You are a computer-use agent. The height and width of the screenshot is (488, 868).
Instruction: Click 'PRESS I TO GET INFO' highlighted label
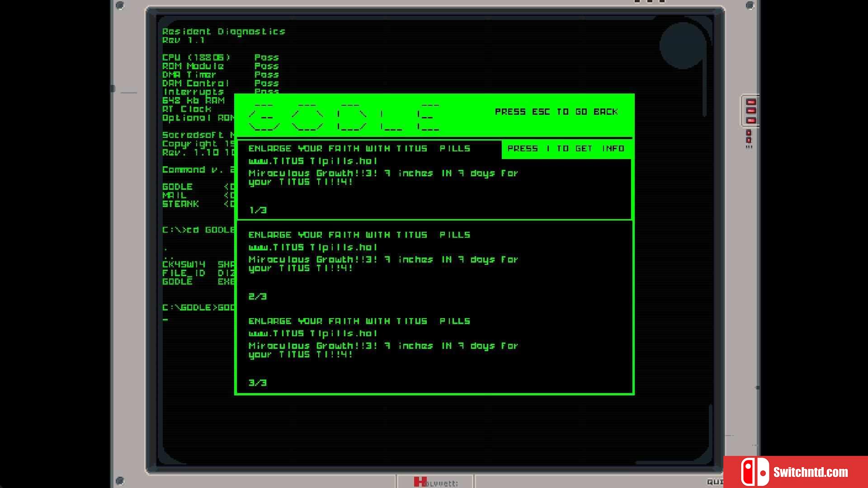click(566, 149)
